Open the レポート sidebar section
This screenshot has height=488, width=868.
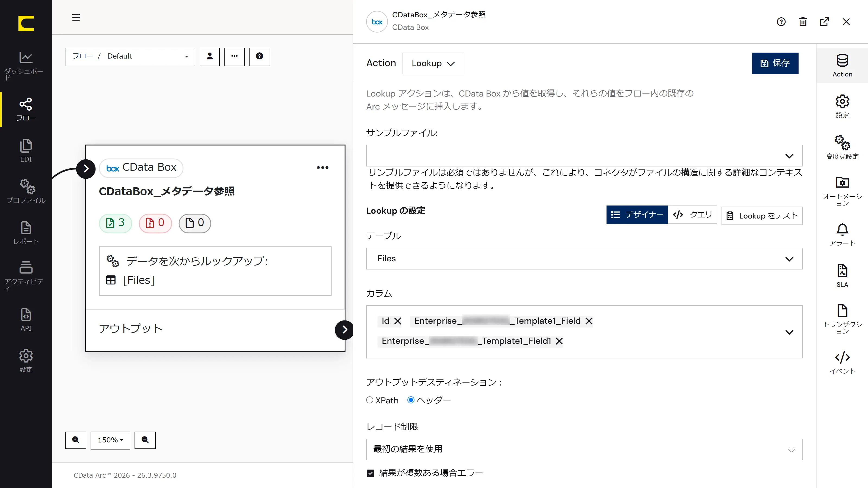tap(25, 233)
